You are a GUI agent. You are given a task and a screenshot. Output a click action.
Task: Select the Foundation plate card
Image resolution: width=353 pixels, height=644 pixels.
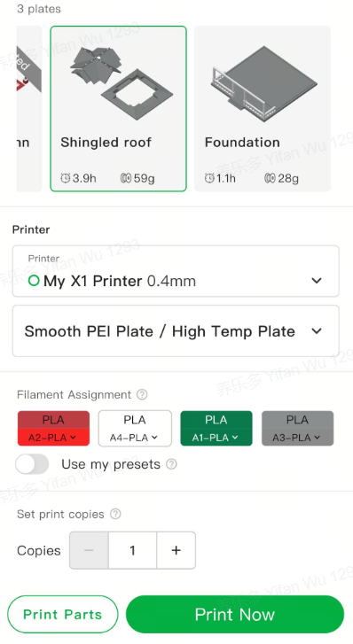(x=263, y=108)
